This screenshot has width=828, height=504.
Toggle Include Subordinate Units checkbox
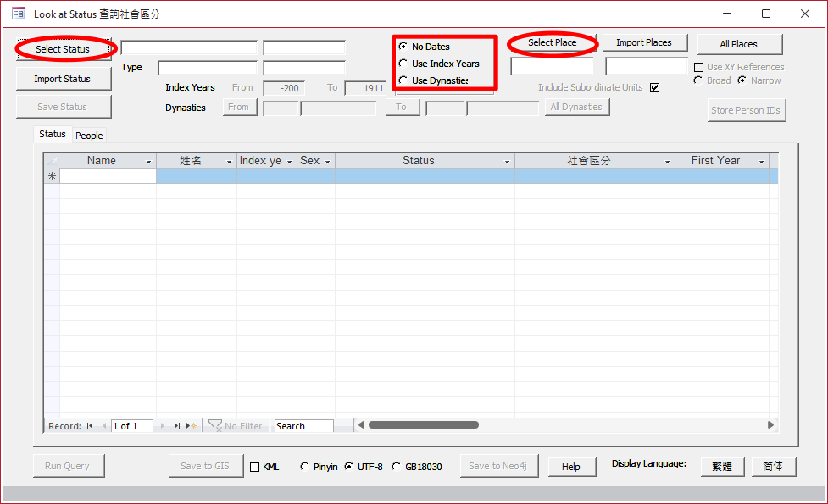coord(654,87)
